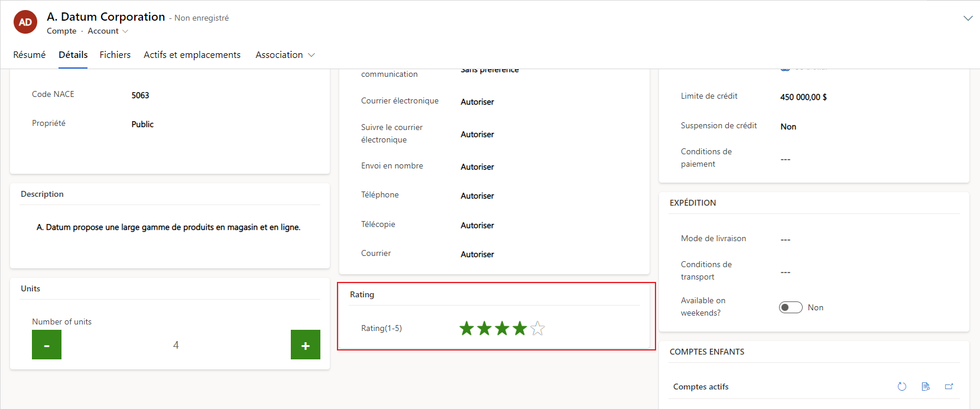This screenshot has height=409, width=980.
Task: Set rating to five stars
Action: point(538,328)
